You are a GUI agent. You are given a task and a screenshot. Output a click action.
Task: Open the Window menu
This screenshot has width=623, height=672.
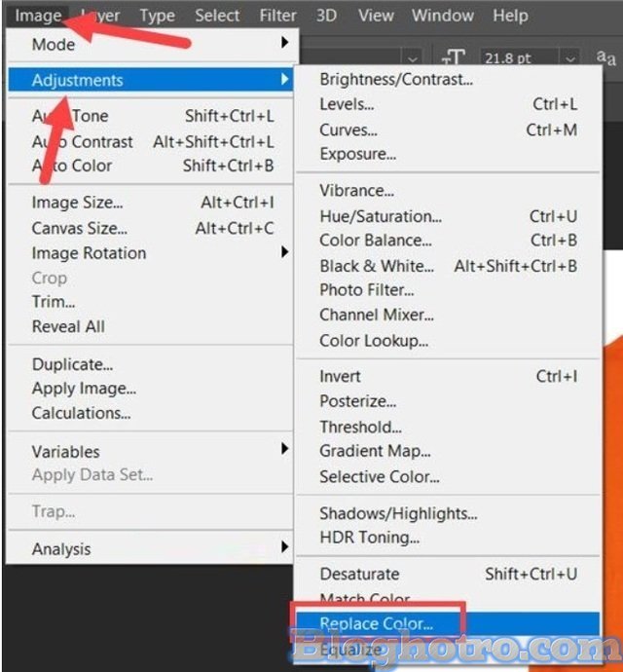(x=444, y=16)
